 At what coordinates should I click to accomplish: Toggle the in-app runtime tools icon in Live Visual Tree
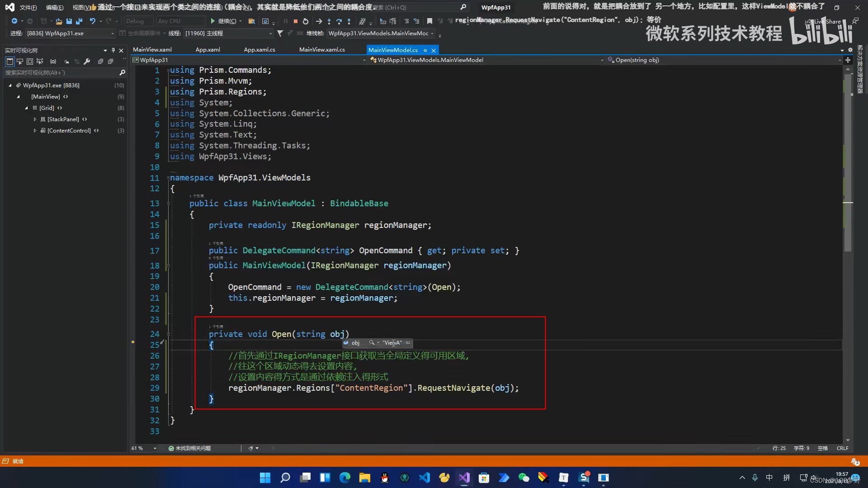(9, 61)
